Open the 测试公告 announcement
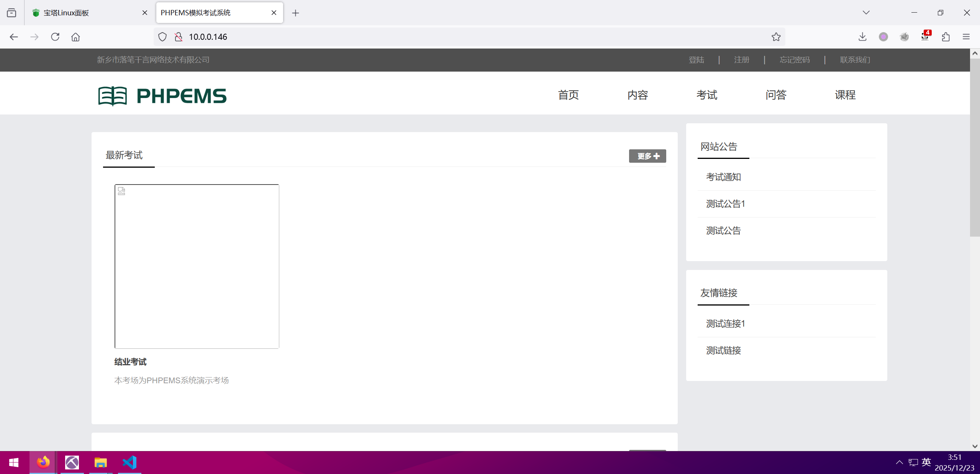 click(723, 230)
